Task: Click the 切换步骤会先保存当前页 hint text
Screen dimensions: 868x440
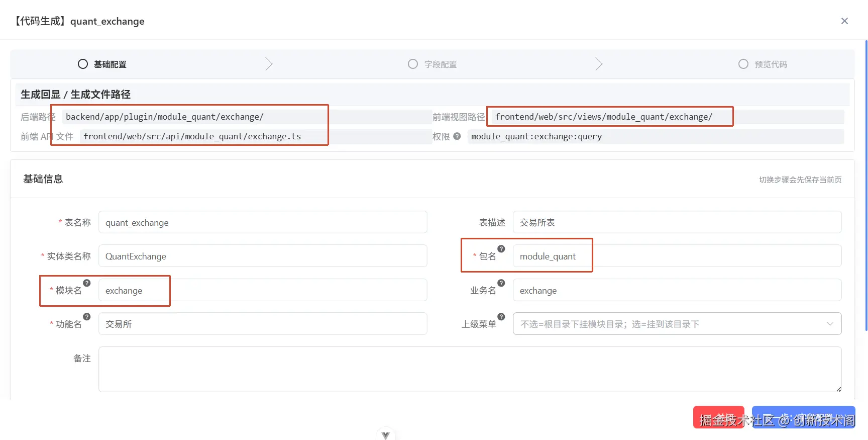Action: [800, 180]
